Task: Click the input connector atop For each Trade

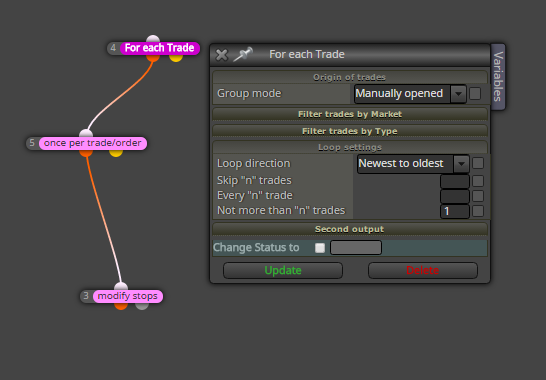Action: pos(153,38)
